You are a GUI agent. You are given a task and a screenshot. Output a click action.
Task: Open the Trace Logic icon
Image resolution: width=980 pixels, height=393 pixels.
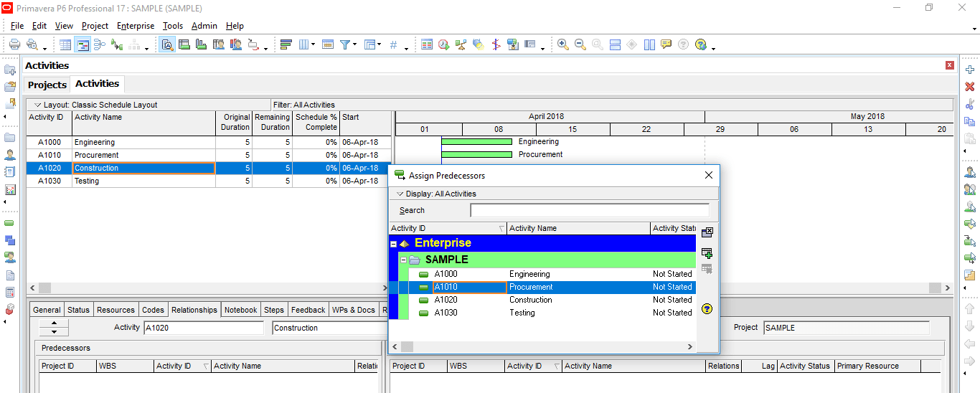pyautogui.click(x=117, y=44)
